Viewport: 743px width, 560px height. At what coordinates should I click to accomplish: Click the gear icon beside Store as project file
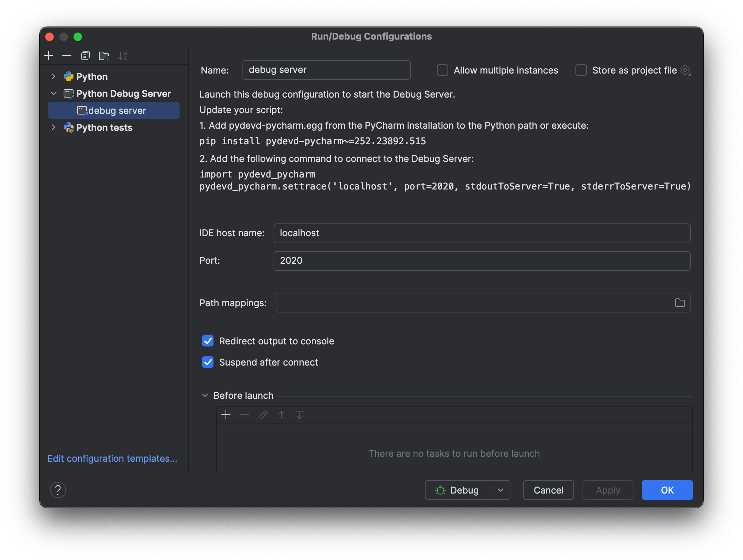click(x=685, y=70)
